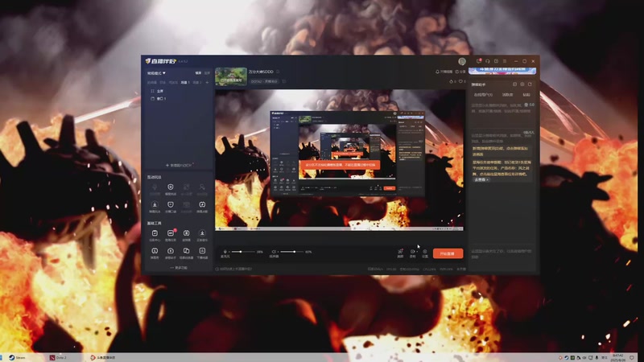Switch to 在线用户 tab
The height and width of the screenshot is (362, 644).
[x=483, y=95]
